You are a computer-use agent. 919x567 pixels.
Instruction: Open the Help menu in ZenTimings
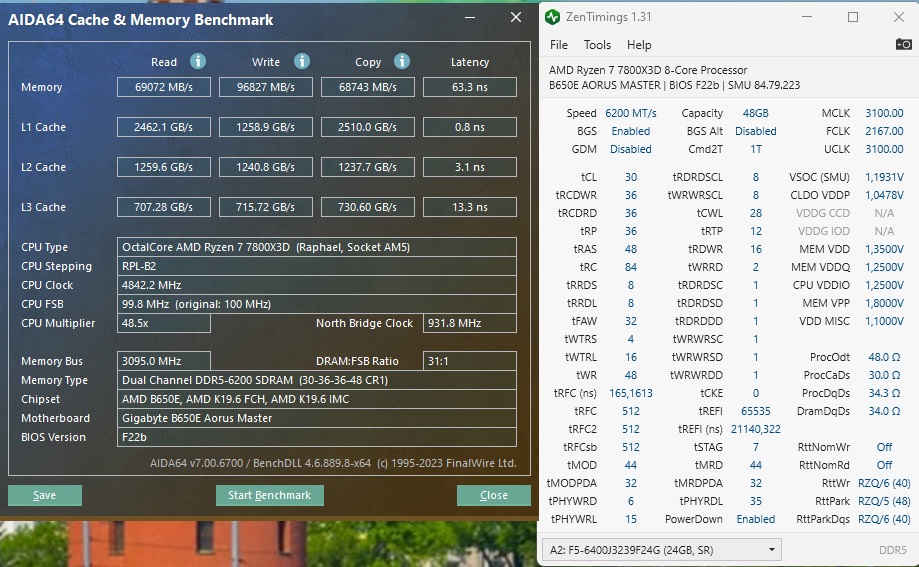click(639, 45)
